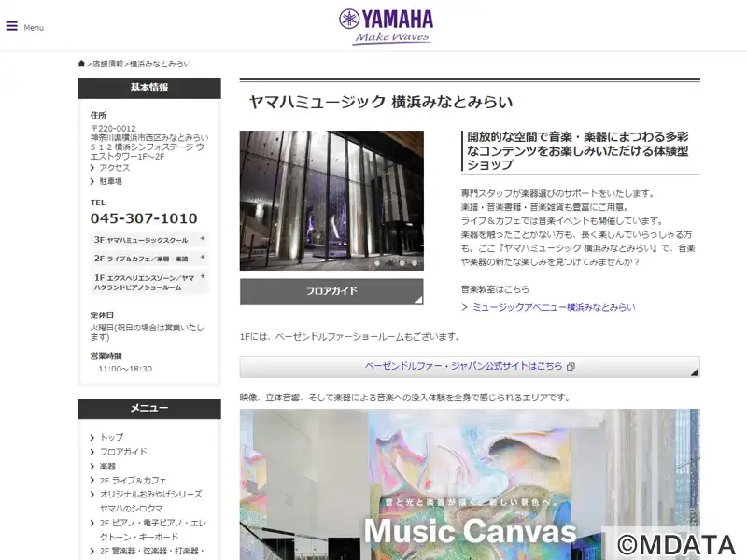Click the メニュー panel header
This screenshot has width=747, height=560.
pos(149,409)
